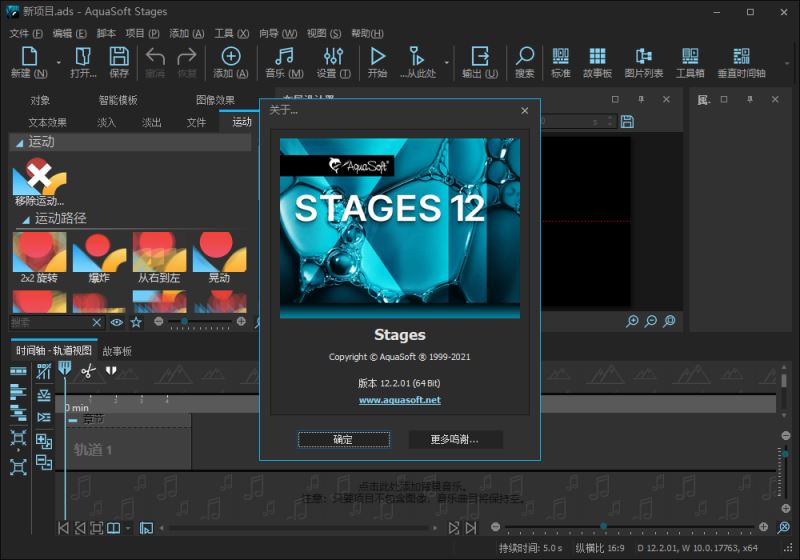Click the 纵横比 16:9 status text

(600, 548)
